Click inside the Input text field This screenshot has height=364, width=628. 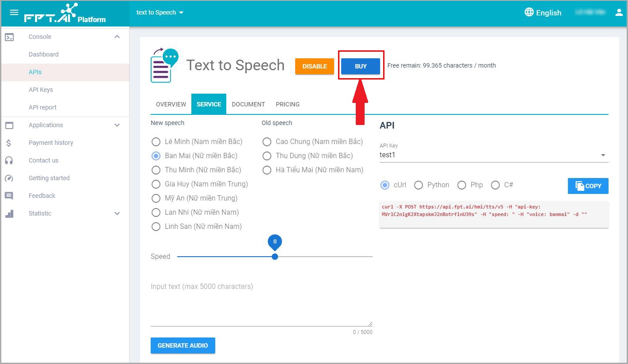pos(262,304)
